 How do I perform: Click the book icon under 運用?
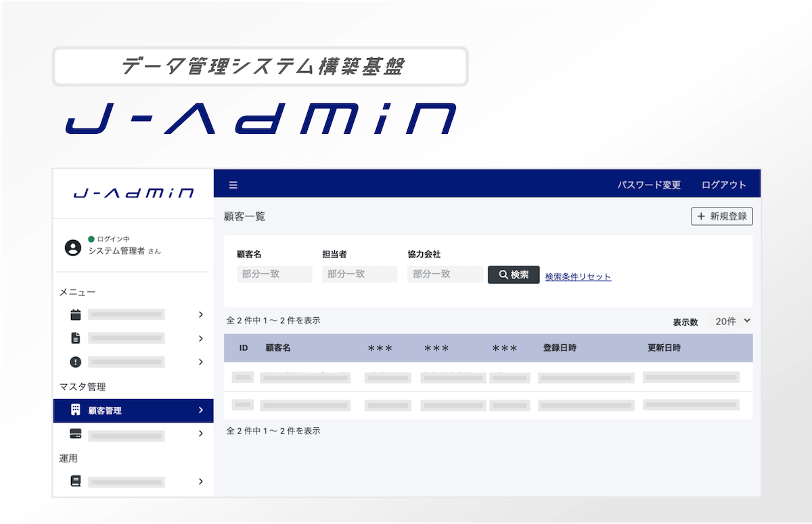point(75,481)
